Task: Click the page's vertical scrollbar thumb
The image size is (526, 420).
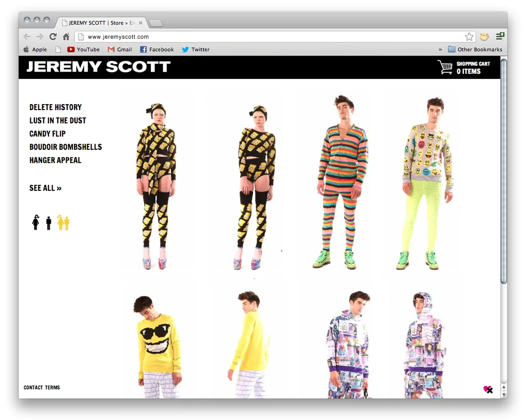Action: click(x=504, y=171)
